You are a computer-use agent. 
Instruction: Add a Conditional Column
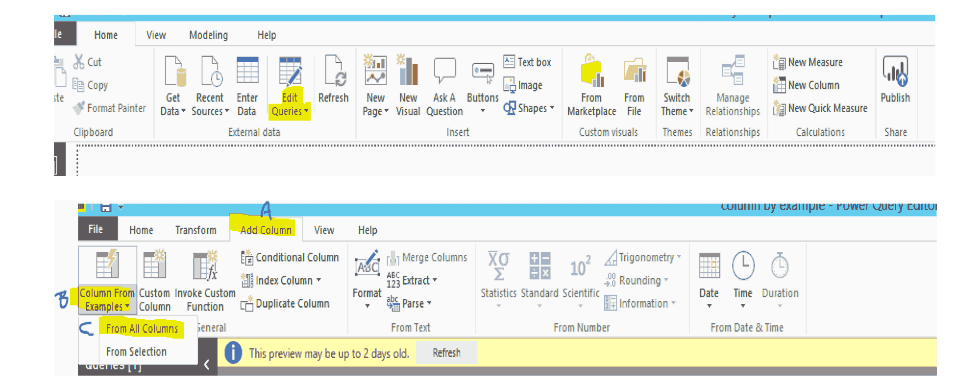click(x=290, y=257)
